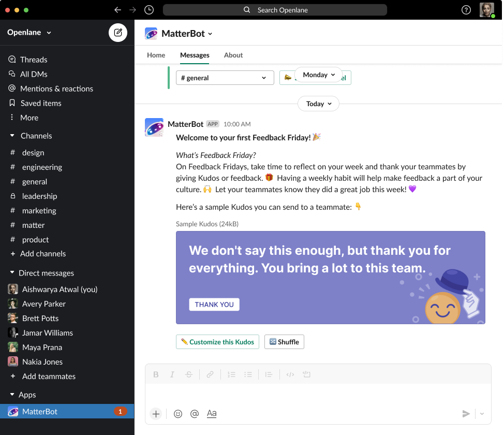Collapse the Channels section
Image resolution: width=504 pixels, height=435 pixels.
12,136
